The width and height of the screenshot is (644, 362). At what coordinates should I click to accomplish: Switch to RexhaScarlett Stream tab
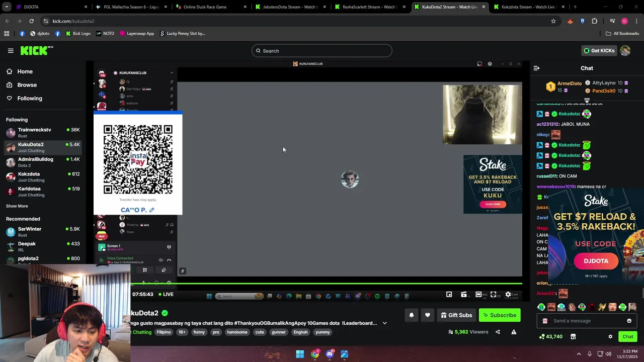pyautogui.click(x=370, y=7)
